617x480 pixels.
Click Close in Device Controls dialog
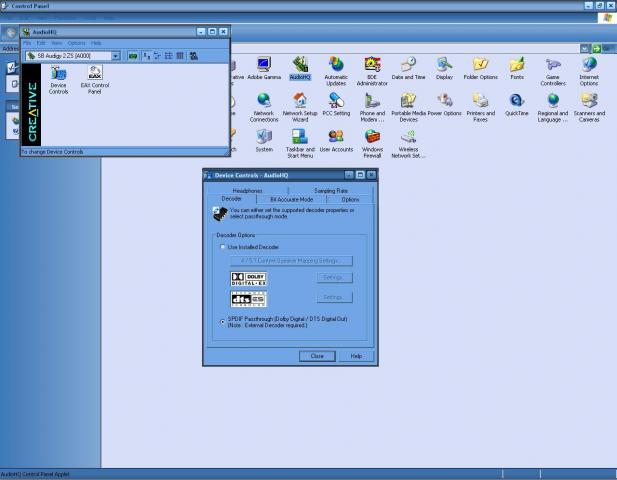click(317, 356)
